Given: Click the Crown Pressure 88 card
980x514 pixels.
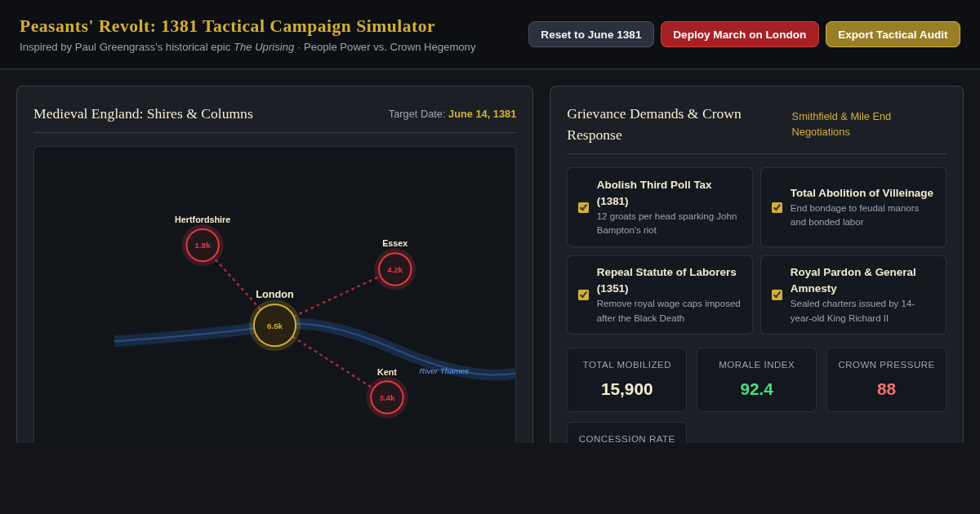Looking at the screenshot, I should (x=886, y=380).
